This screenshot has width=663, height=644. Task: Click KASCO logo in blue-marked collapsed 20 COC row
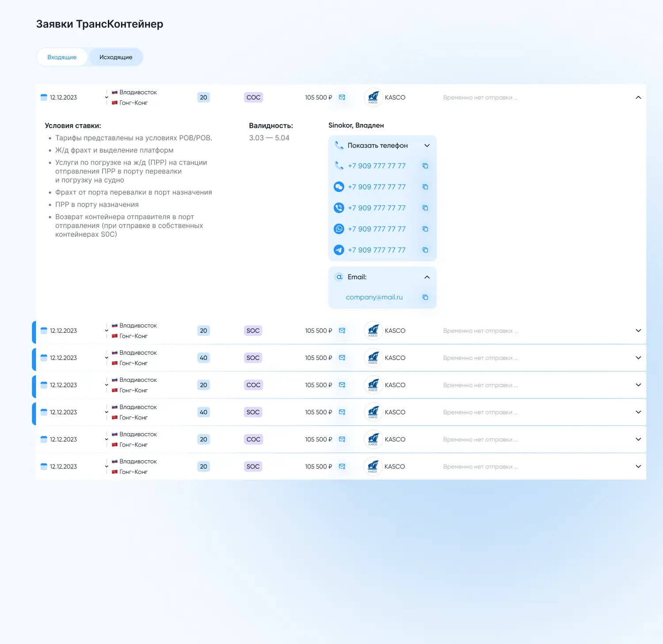(373, 385)
